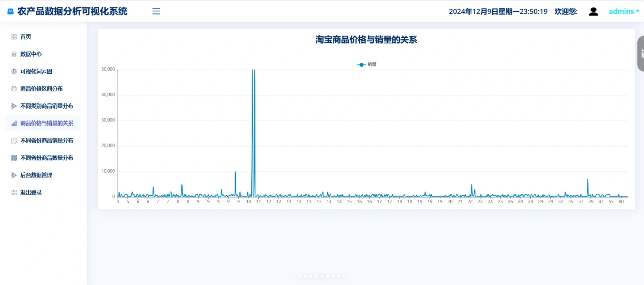Click the 不同省份商品数量分布 filled columns icon
The width and height of the screenshot is (644, 285).
(x=14, y=158)
